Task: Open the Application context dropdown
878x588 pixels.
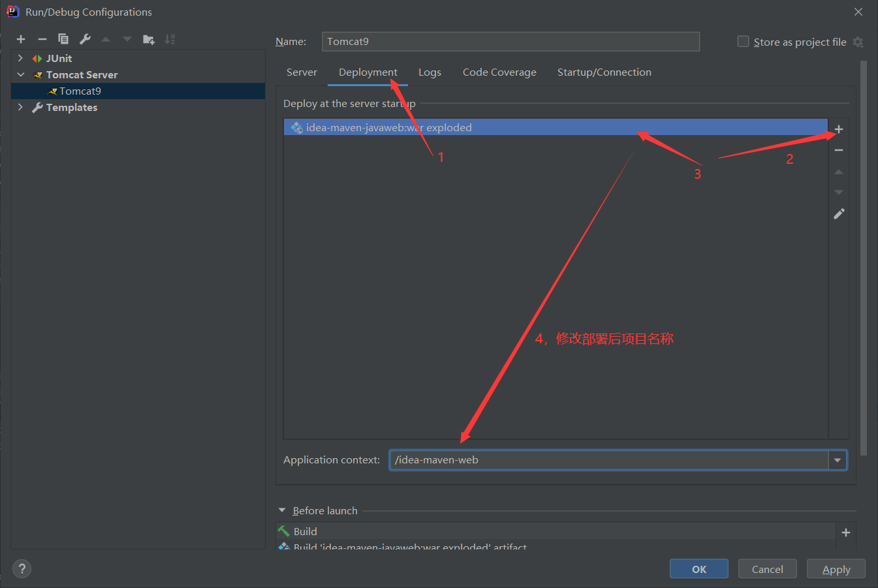Action: 838,460
